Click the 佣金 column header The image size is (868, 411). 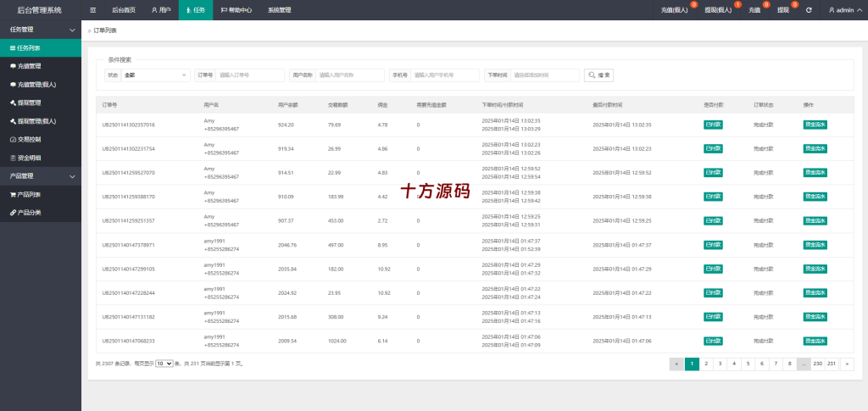click(382, 104)
